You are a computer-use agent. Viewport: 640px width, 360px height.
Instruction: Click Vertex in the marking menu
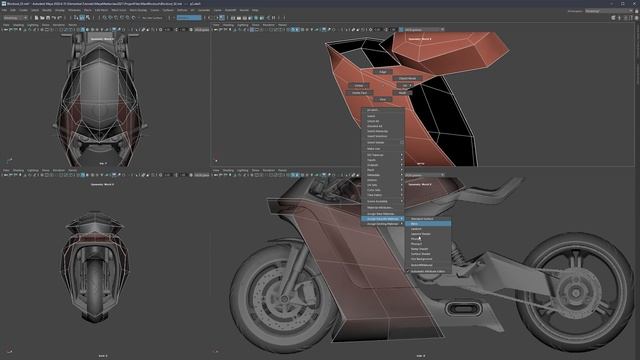pyautogui.click(x=359, y=85)
